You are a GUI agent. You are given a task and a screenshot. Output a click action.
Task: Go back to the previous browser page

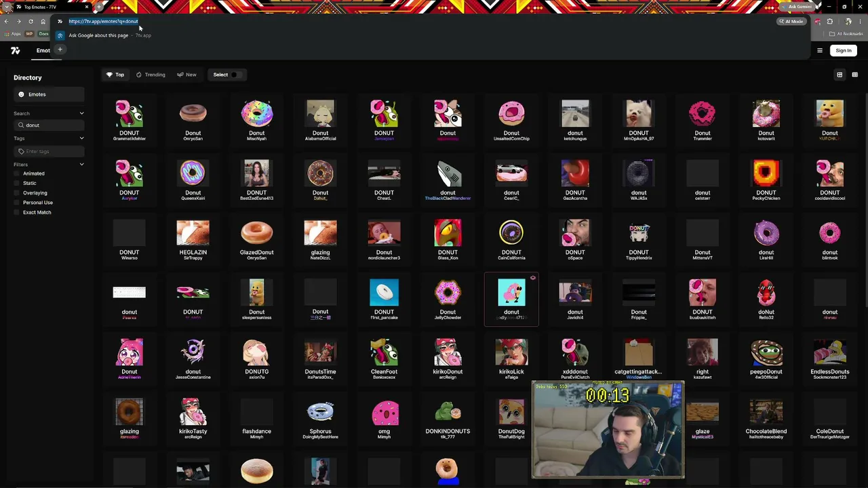6,21
